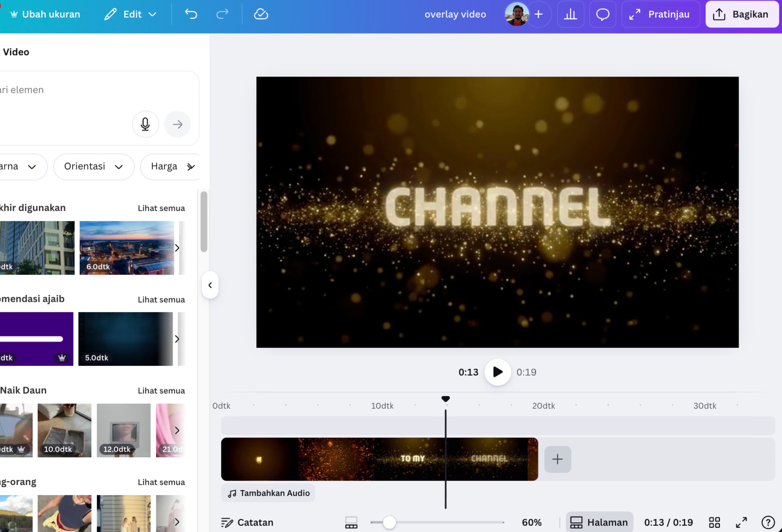Switch to pages grid view
Viewport: 782px width, 532px height.
(x=714, y=522)
